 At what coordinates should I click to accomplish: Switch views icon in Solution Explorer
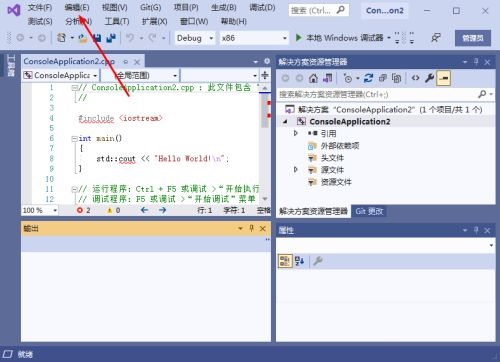(328, 78)
